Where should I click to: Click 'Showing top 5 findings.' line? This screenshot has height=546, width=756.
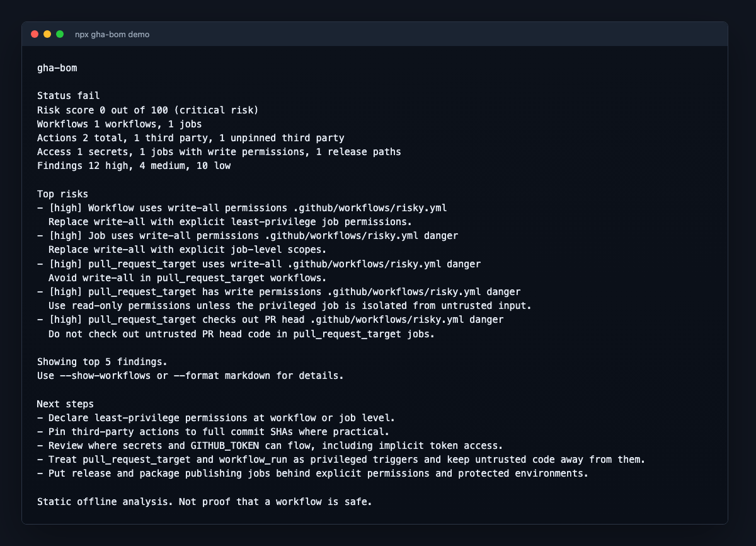pyautogui.click(x=103, y=361)
